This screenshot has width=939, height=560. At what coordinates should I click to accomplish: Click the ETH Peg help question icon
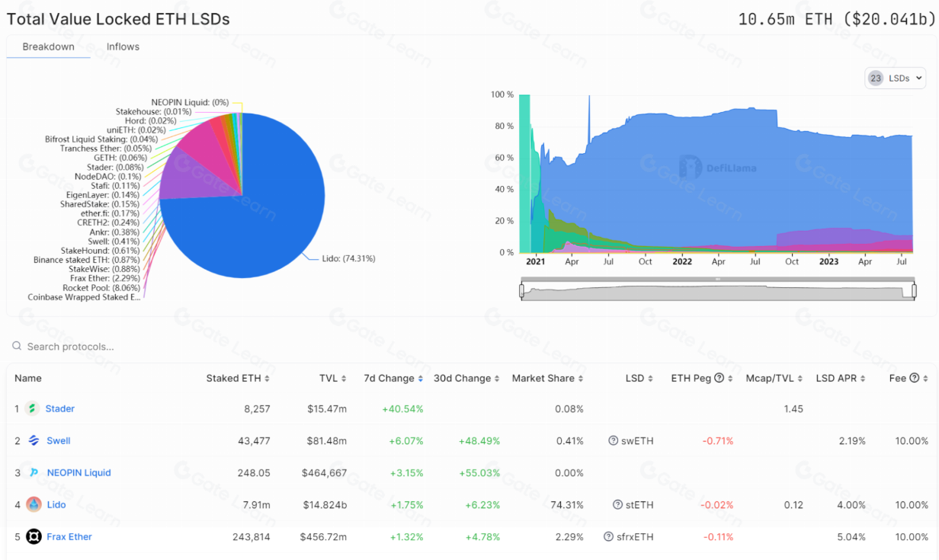coord(719,378)
